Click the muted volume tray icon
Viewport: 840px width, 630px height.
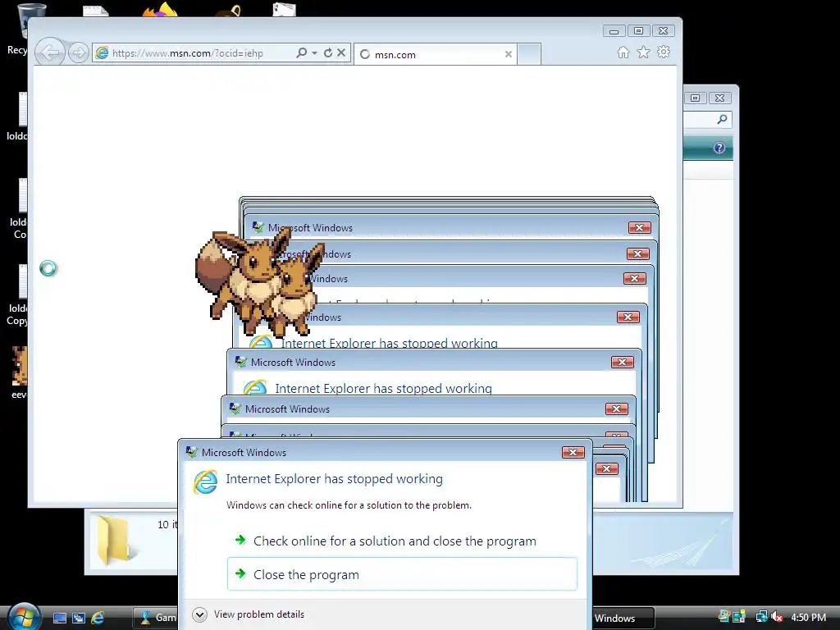click(x=777, y=617)
